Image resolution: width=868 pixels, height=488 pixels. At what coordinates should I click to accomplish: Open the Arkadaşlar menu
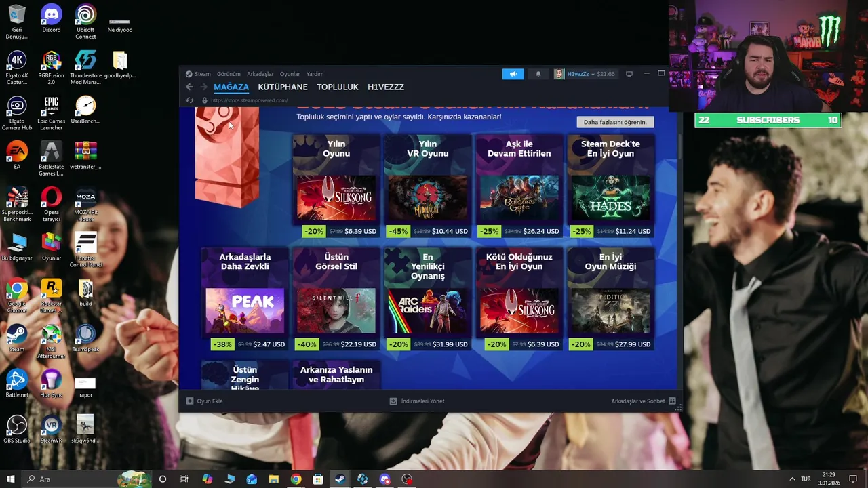click(260, 74)
